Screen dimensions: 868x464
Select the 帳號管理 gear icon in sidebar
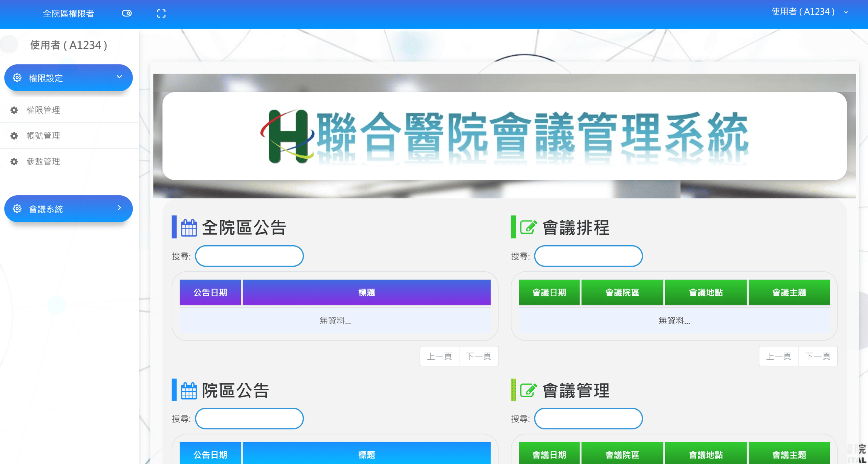tap(14, 136)
